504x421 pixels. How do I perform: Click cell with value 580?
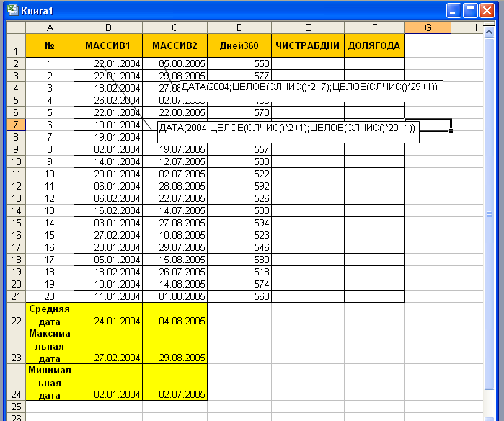click(239, 260)
